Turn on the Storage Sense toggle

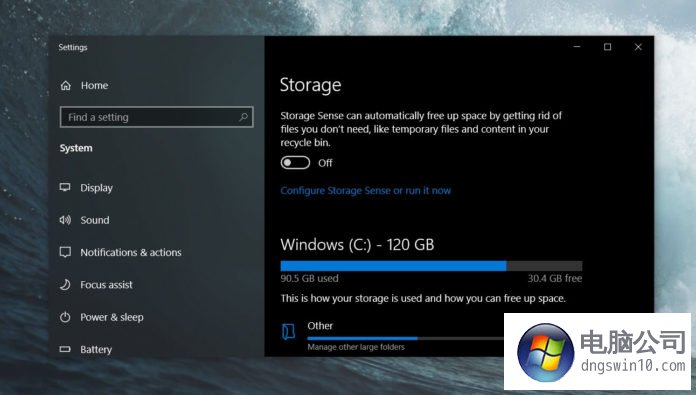[x=295, y=163]
